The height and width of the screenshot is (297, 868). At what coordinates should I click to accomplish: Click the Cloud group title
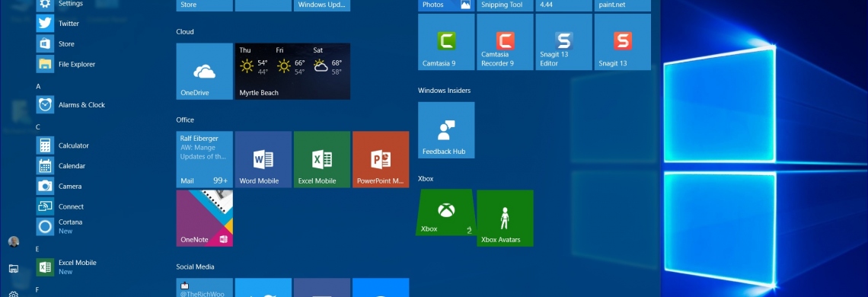click(185, 31)
